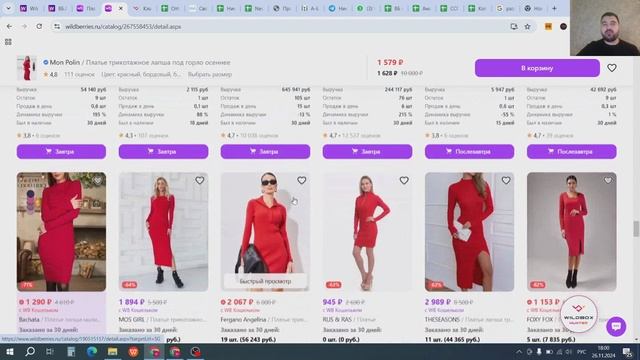Open the 111 reviews link in header
Viewport: 640px width, 360px height.
79,74
